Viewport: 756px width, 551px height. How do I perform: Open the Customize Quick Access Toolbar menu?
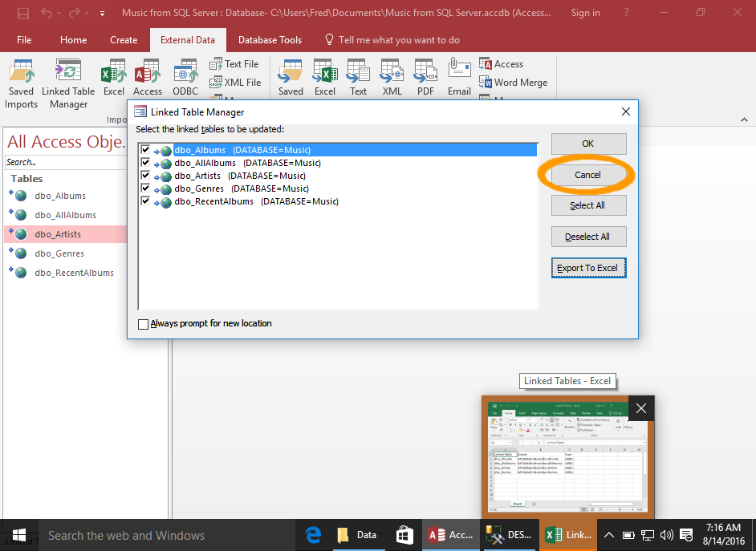click(101, 13)
